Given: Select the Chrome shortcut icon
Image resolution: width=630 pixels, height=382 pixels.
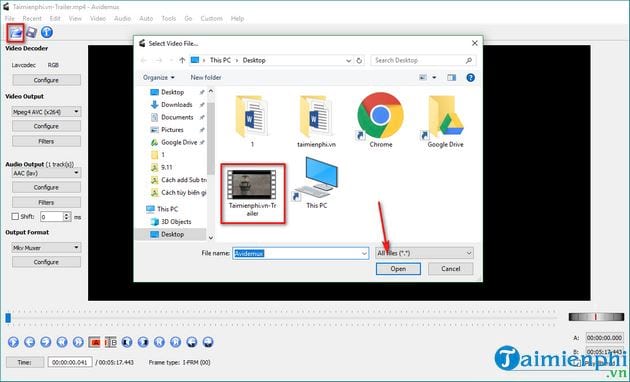Looking at the screenshot, I should point(380,121).
